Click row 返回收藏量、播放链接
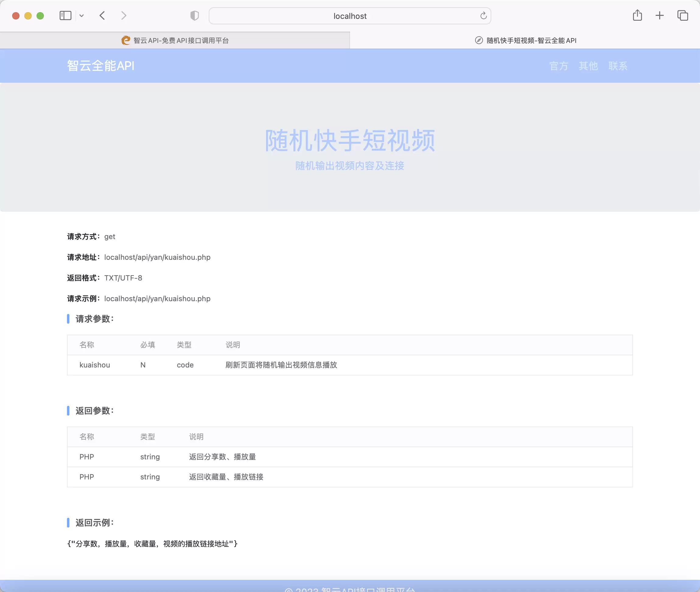This screenshot has width=700, height=592. (350, 477)
